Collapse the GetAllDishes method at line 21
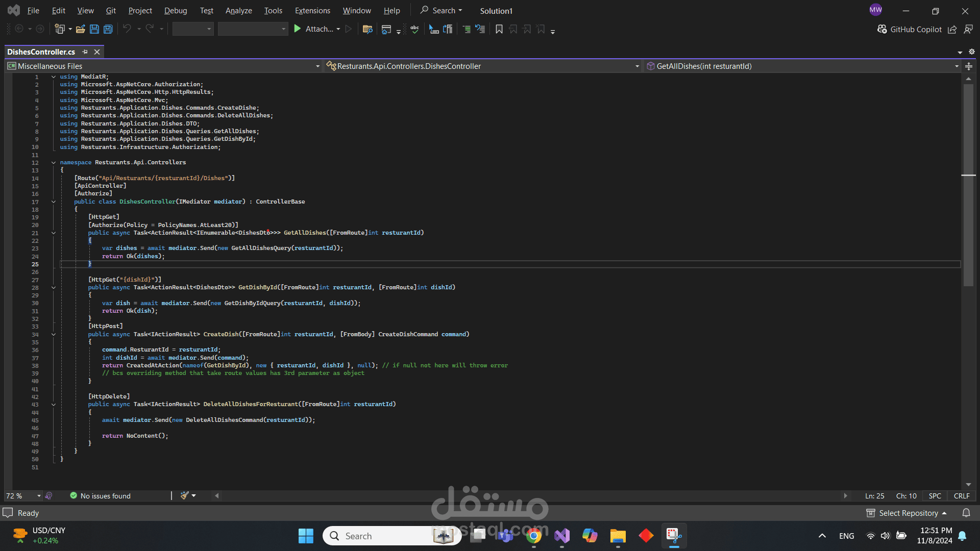Screen dimensions: 980x551 pos(53,233)
